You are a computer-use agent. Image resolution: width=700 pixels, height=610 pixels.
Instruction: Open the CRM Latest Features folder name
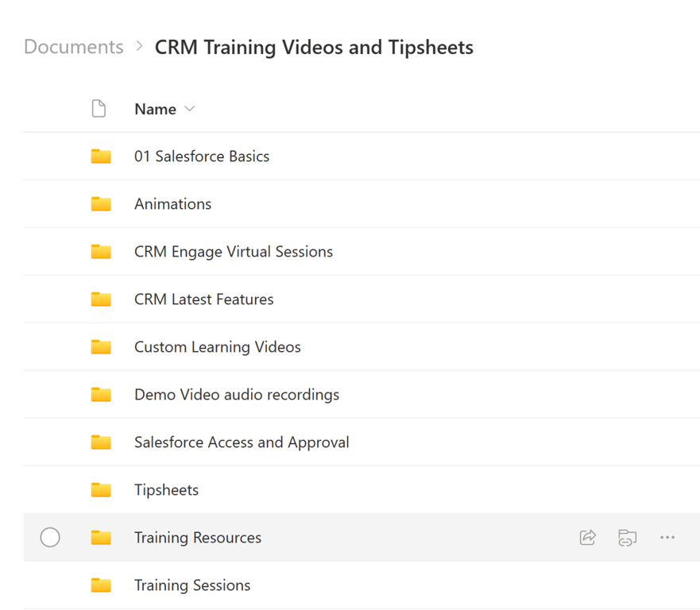pyautogui.click(x=204, y=299)
